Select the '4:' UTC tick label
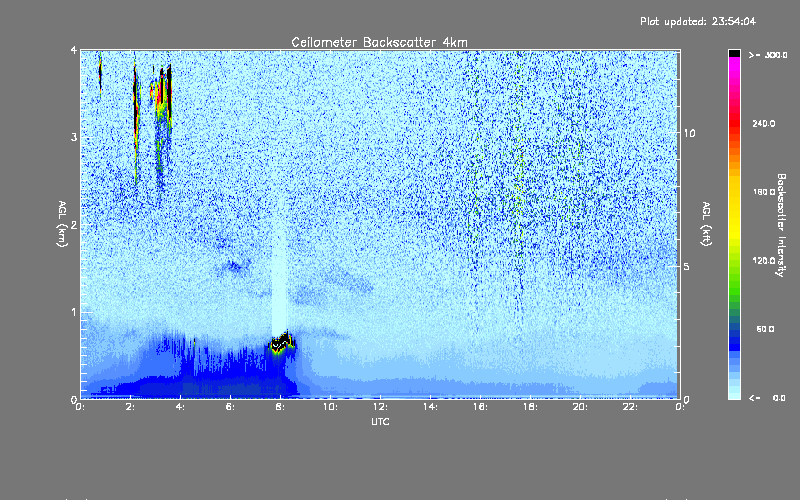Screen dimensions: 800x500 [x=181, y=407]
